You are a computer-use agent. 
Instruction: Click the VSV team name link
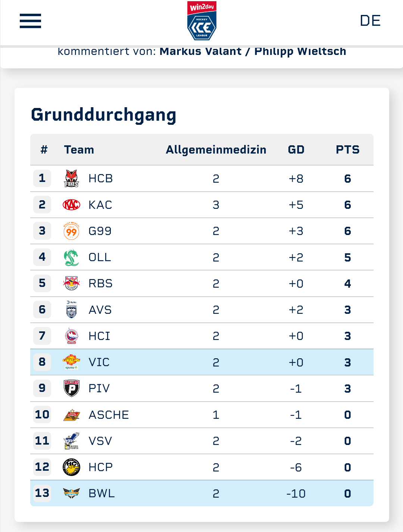(x=100, y=441)
